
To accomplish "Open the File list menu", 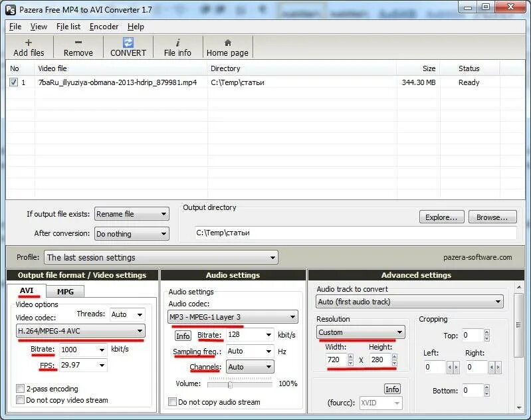I will point(68,27).
